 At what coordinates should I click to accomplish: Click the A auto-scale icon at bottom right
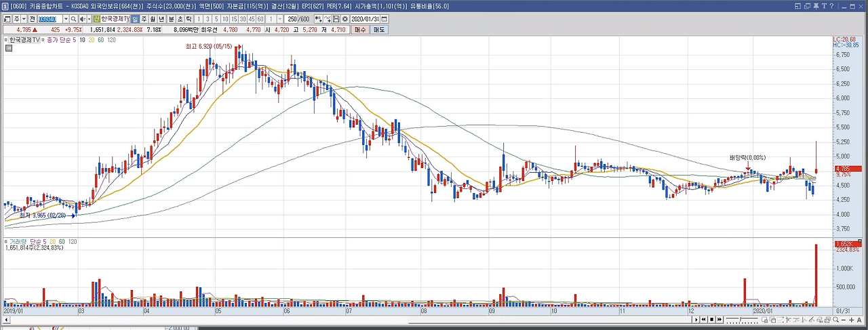(859, 320)
